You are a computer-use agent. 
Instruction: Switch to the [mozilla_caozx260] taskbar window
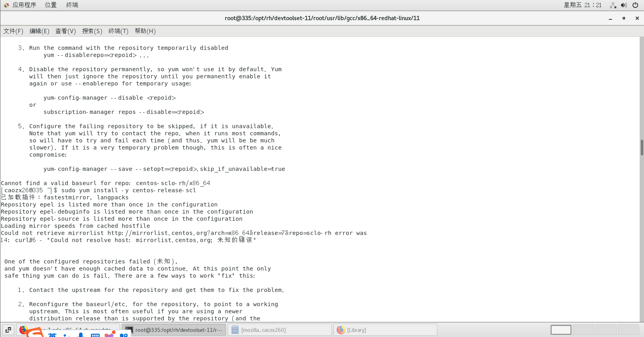point(280,329)
